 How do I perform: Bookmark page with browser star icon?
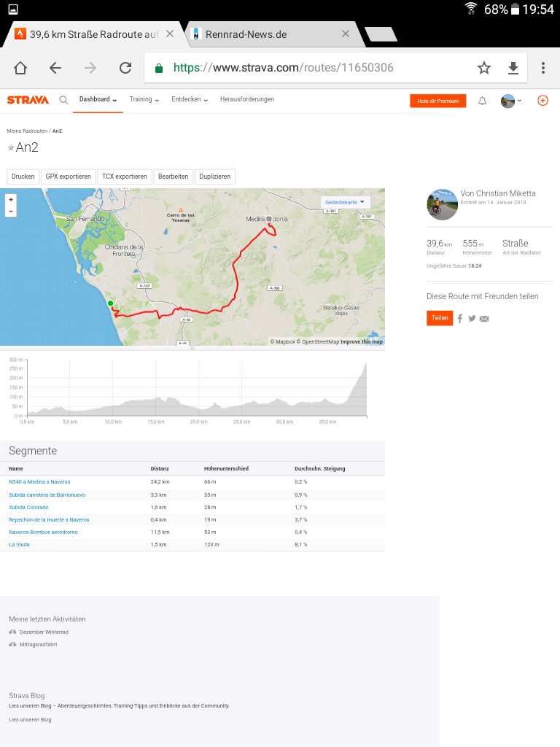click(484, 68)
